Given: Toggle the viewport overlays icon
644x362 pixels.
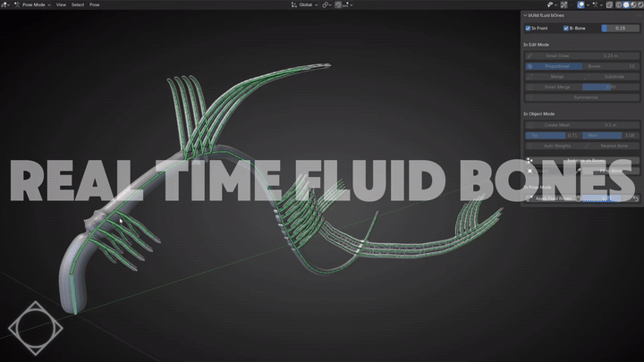Looking at the screenshot, I should (x=580, y=4).
